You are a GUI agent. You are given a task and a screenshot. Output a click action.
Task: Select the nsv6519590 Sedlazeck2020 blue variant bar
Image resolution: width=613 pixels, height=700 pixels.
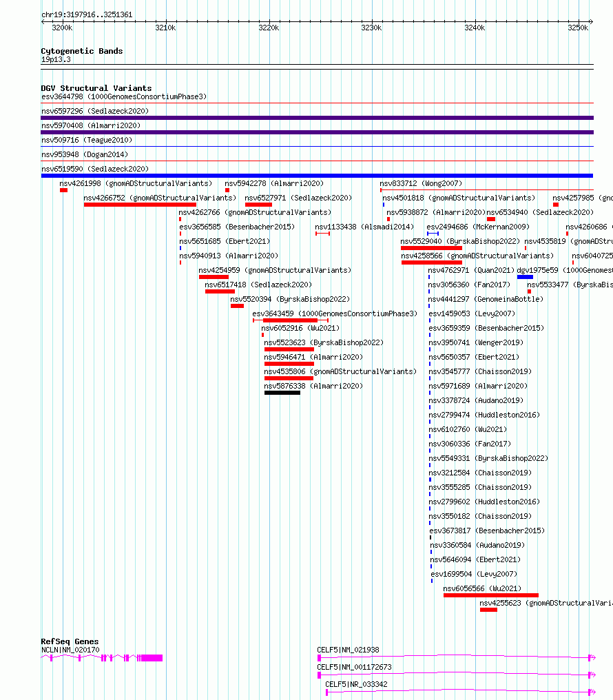(x=318, y=176)
